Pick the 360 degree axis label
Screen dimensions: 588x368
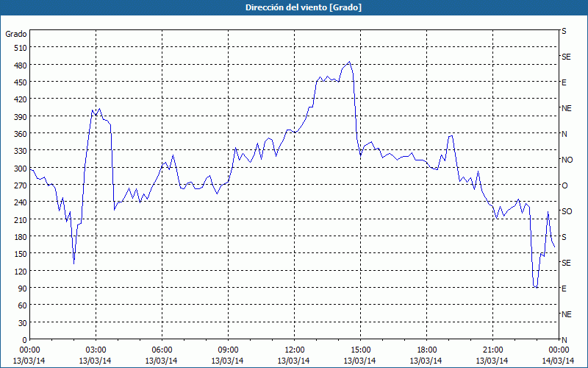pos(21,134)
